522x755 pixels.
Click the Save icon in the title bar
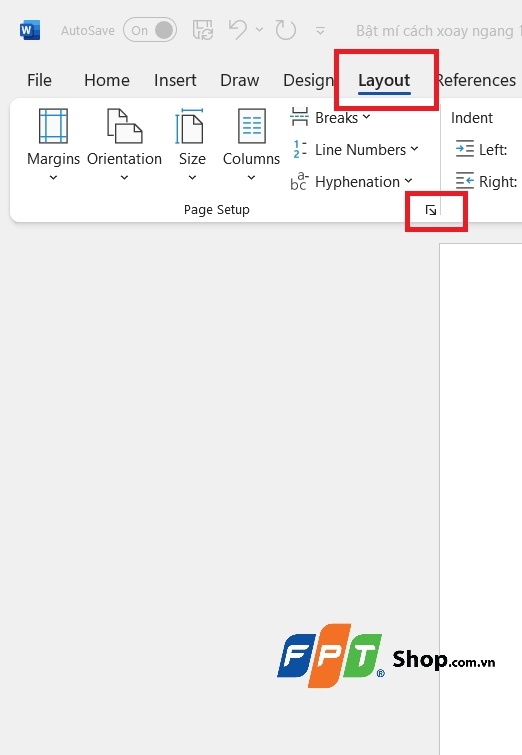[203, 30]
